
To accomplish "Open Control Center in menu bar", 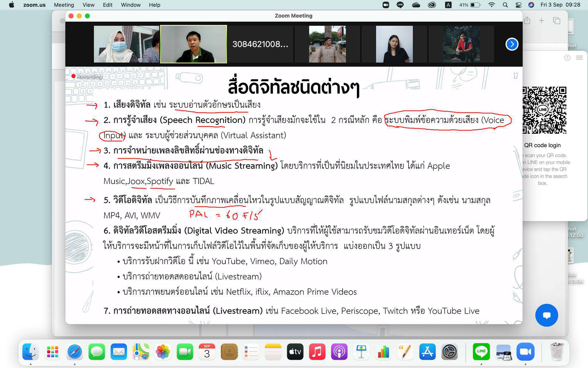I will [519, 5].
